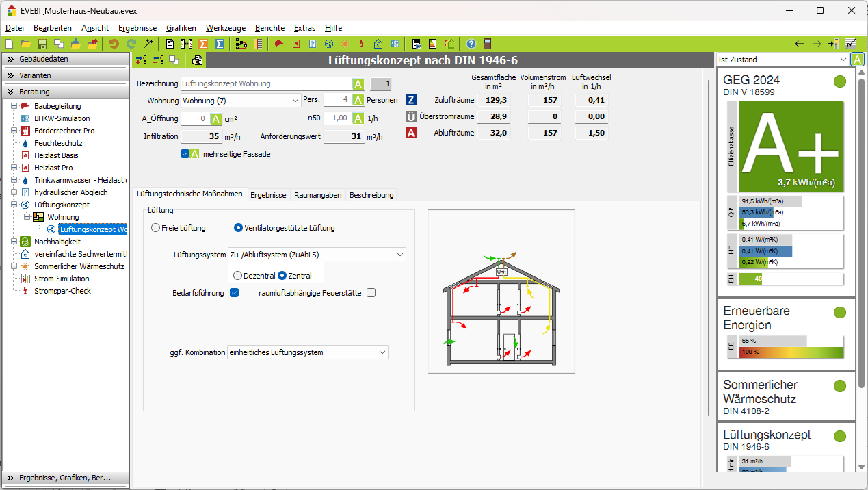Select Heizlast Pro in the tree
The image size is (868, 490).
pos(53,168)
